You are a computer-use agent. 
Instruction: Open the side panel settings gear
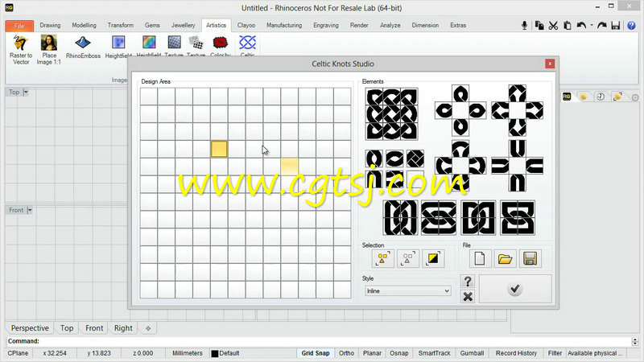coord(635,97)
